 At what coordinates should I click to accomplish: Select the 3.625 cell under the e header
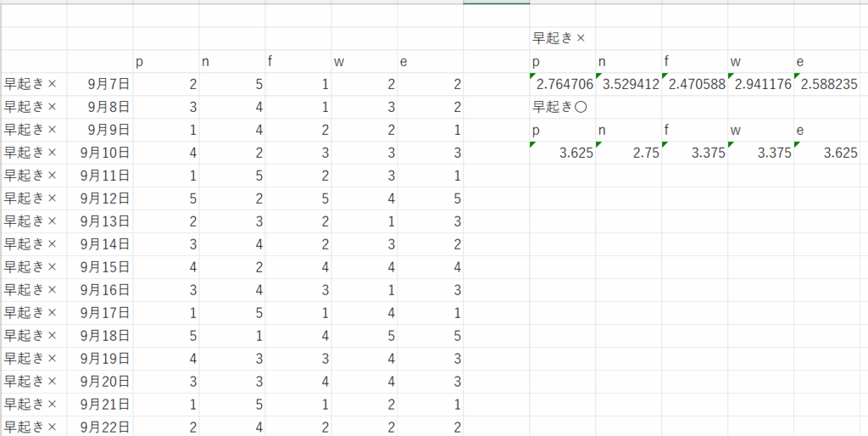827,153
